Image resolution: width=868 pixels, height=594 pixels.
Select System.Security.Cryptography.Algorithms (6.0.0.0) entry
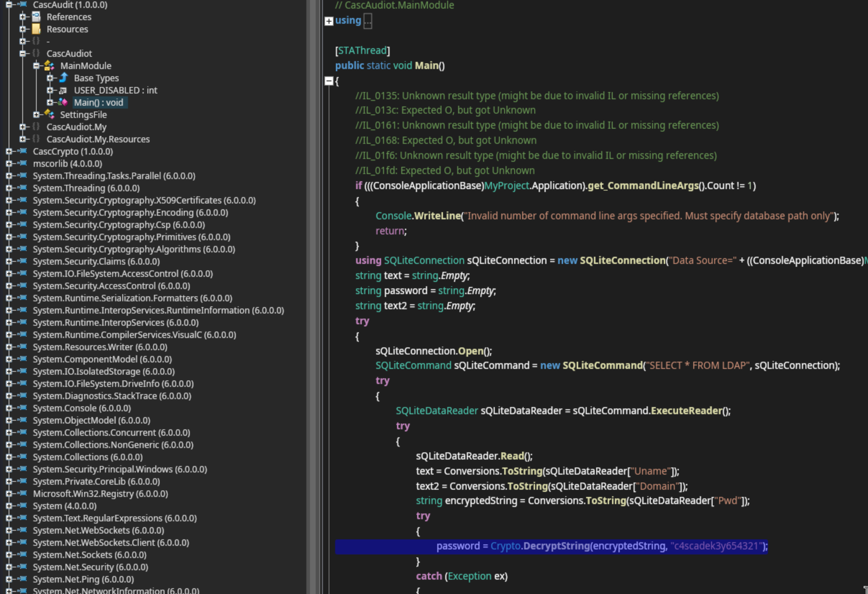pyautogui.click(x=134, y=249)
